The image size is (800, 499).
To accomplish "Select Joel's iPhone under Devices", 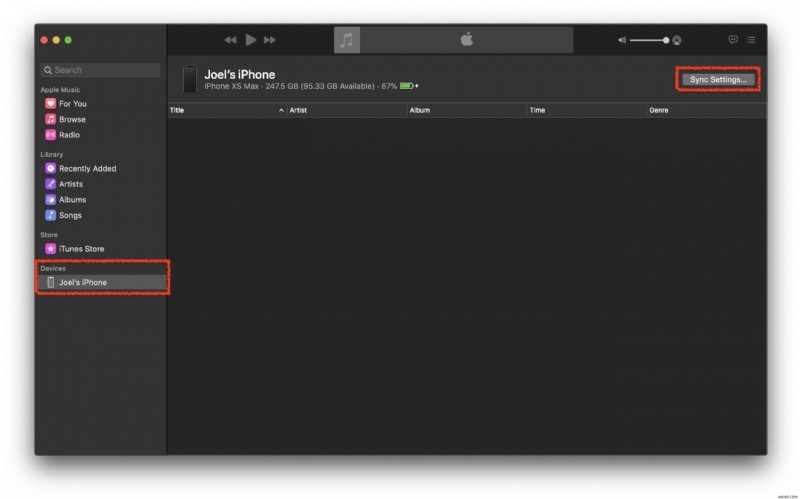I will click(x=82, y=283).
